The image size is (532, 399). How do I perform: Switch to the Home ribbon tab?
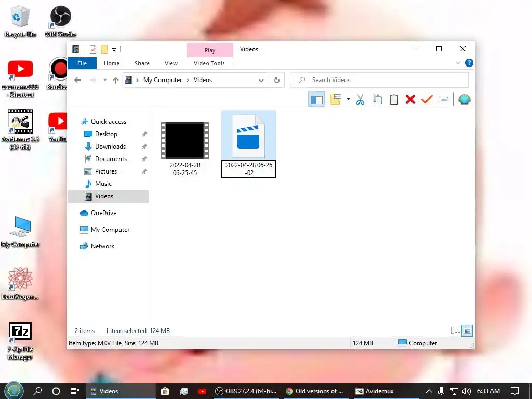(x=112, y=63)
